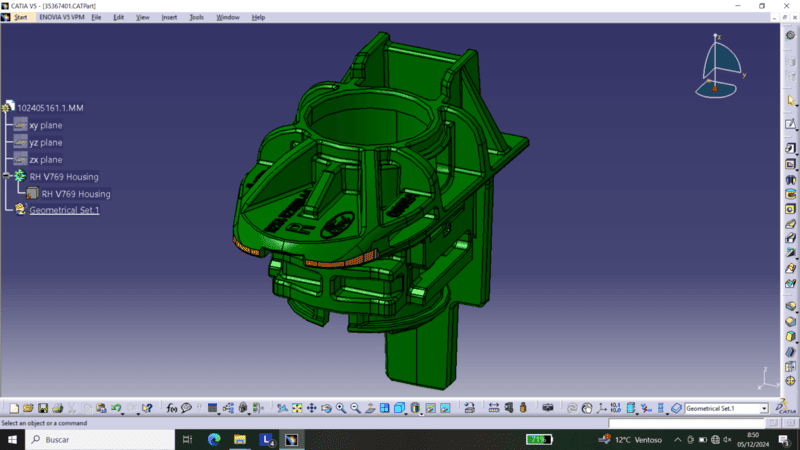Click the Swap Visible Space icon
This screenshot has width=800, height=450.
[x=445, y=408]
